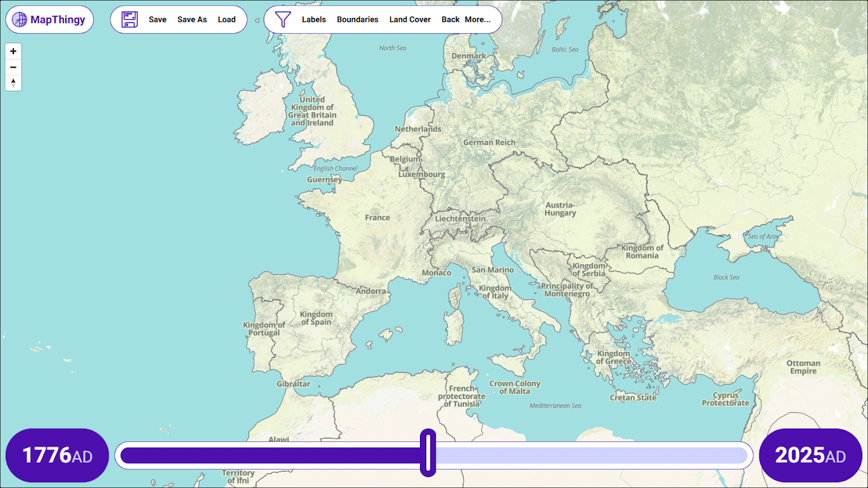Zoom in with the plus button

pyautogui.click(x=13, y=51)
